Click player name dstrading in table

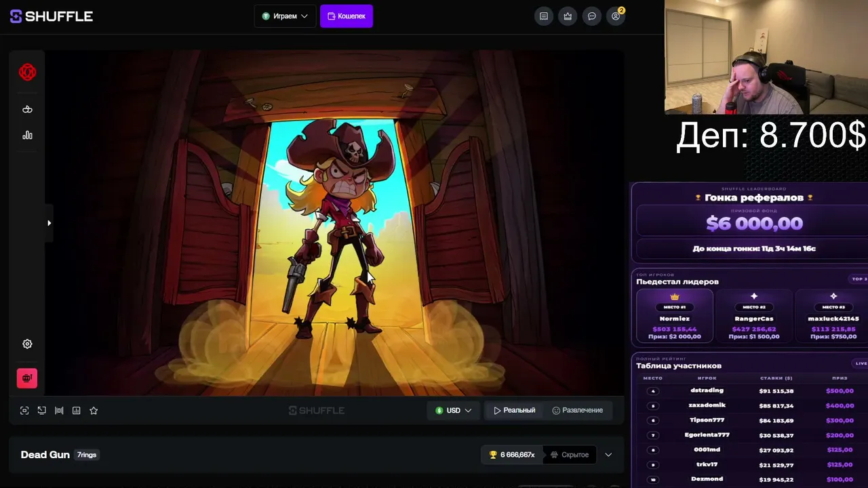707,390
